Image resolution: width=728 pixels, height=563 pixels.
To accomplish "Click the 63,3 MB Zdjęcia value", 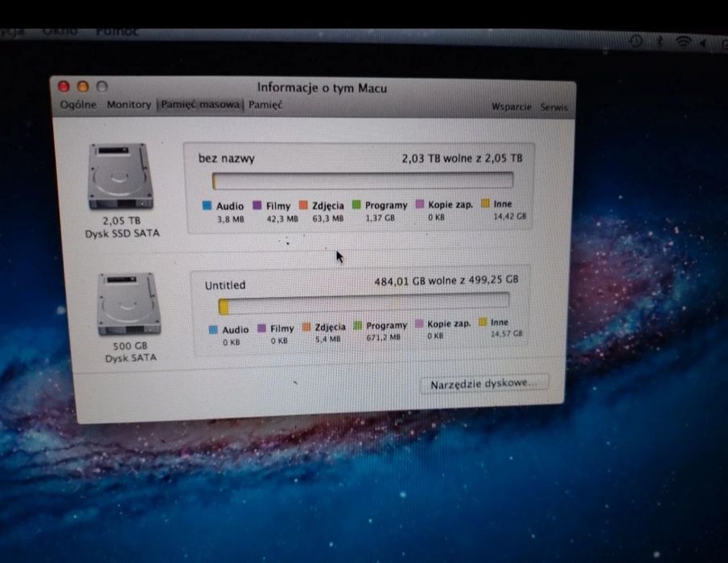I will tap(327, 218).
